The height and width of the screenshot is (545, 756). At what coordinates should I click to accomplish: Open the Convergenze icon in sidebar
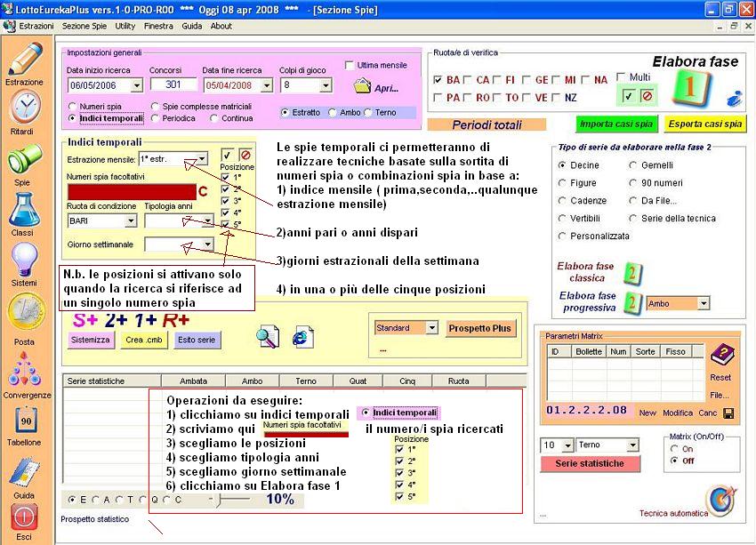[x=24, y=370]
